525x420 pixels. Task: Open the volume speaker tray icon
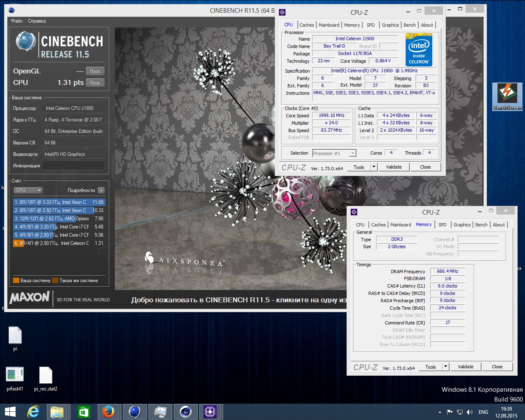470,412
